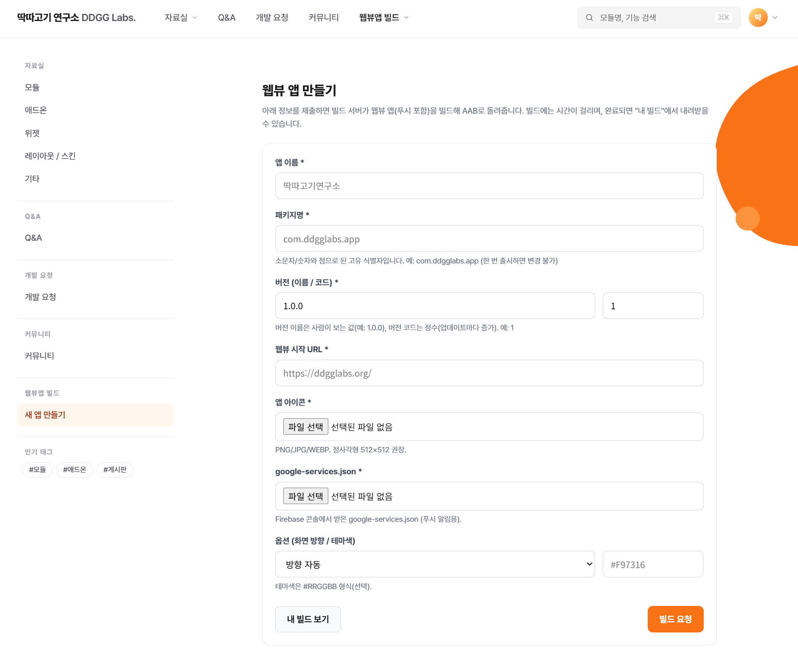Click the 웹뷰 앱 만들기 heading
Viewport: 798px width, 672px height.
(299, 90)
